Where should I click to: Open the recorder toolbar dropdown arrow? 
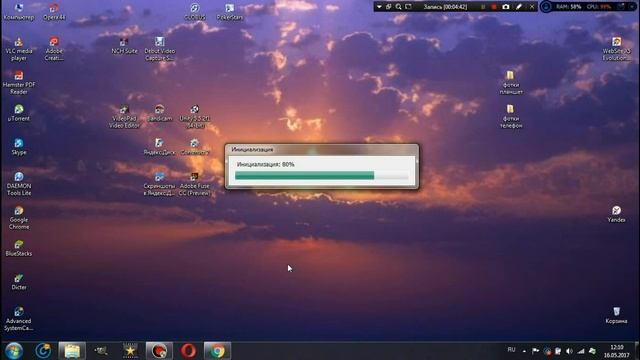(379, 7)
